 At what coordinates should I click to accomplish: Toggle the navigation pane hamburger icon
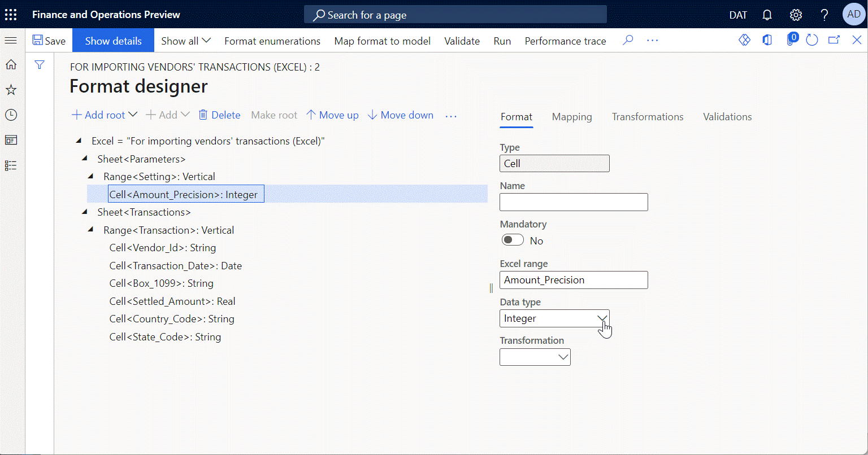[11, 41]
